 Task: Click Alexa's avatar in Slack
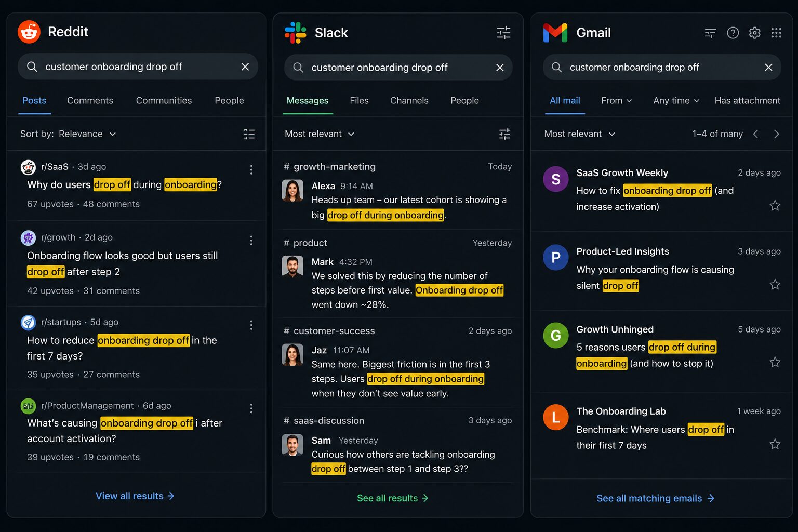292,191
